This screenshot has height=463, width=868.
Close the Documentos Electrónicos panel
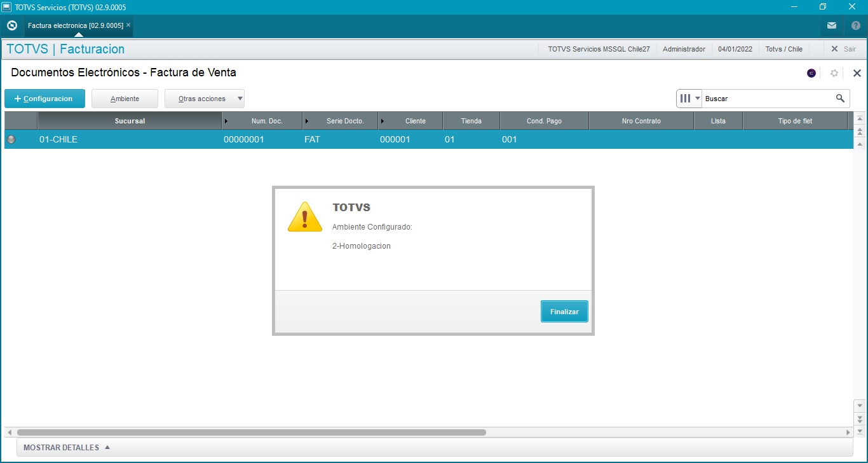click(857, 73)
